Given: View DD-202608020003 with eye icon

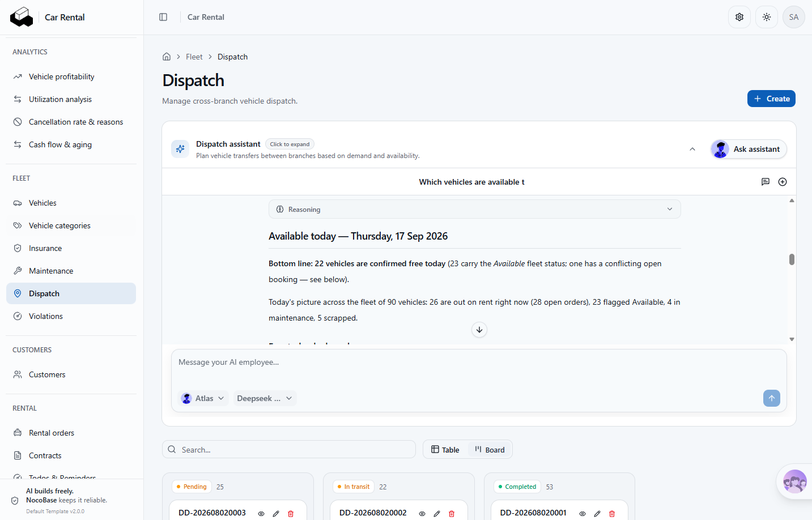Looking at the screenshot, I should pyautogui.click(x=261, y=513).
